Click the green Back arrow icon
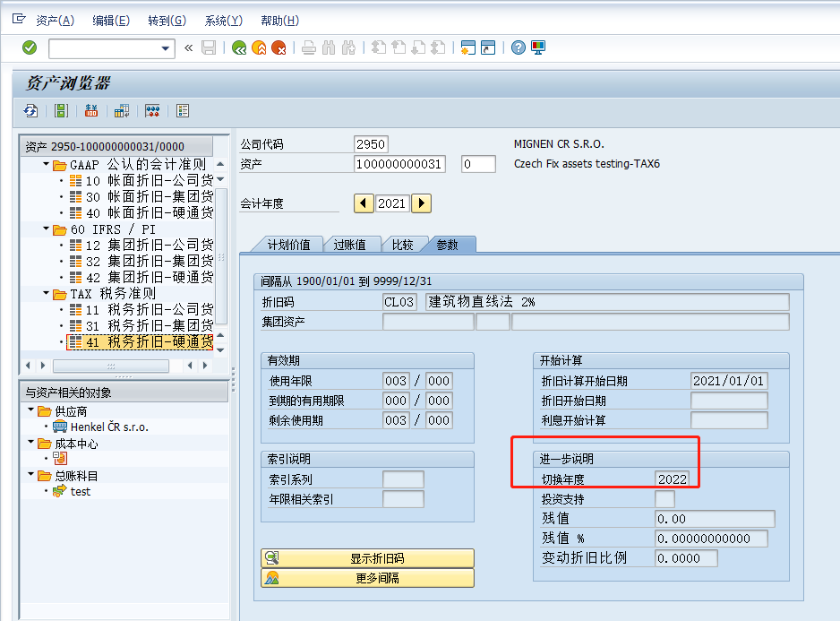 239,49
